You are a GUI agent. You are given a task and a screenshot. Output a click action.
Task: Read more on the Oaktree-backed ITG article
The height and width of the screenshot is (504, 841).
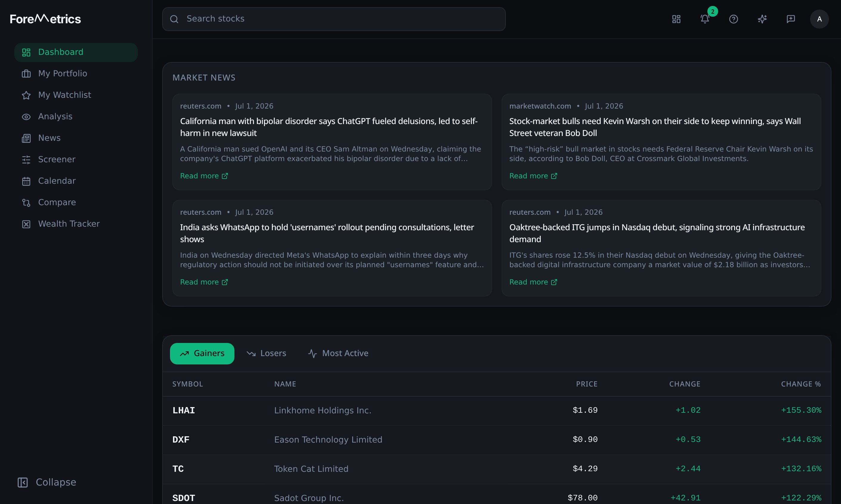coord(533,282)
